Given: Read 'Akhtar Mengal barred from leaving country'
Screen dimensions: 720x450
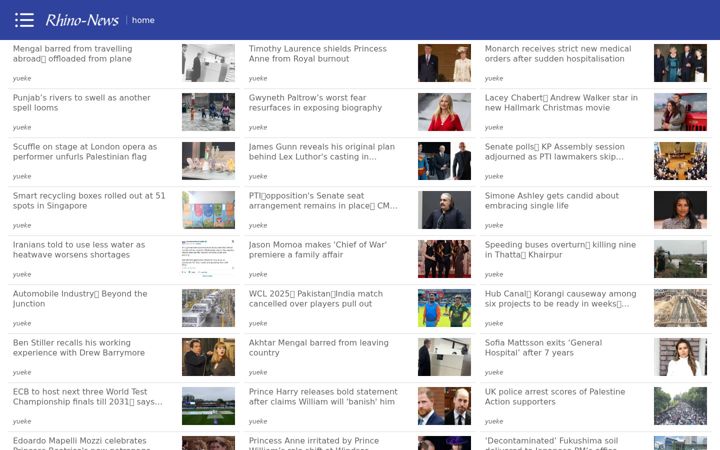Looking at the screenshot, I should click(x=319, y=348).
